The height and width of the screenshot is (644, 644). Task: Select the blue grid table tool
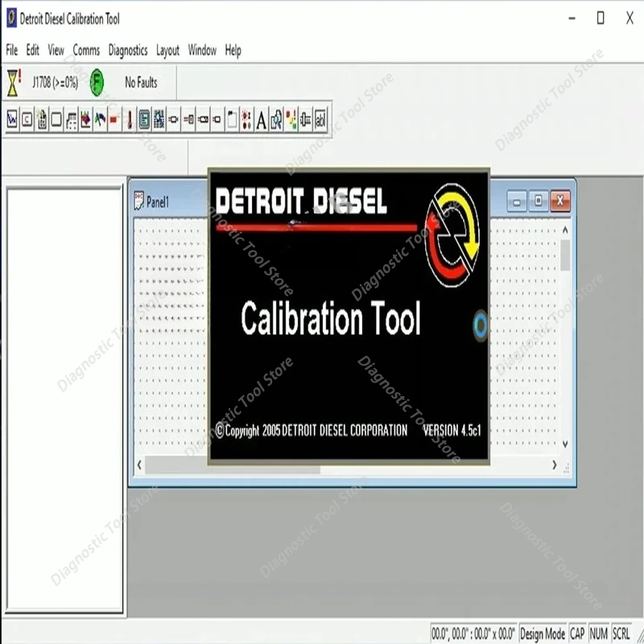tap(159, 120)
